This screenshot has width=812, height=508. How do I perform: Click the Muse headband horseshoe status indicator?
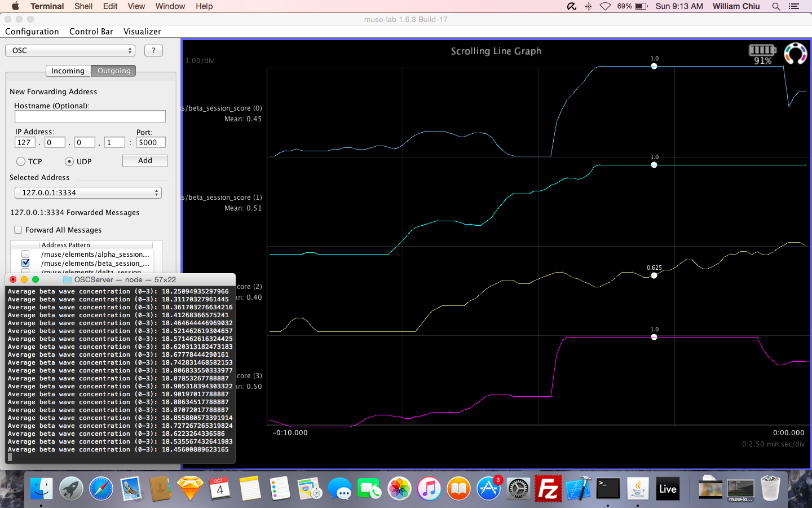pyautogui.click(x=796, y=54)
